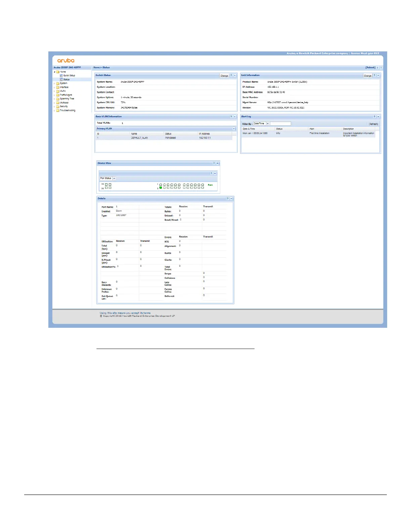The width and height of the screenshot is (411, 532).
Task: Open help for Unit Information panel
Action: point(375,76)
